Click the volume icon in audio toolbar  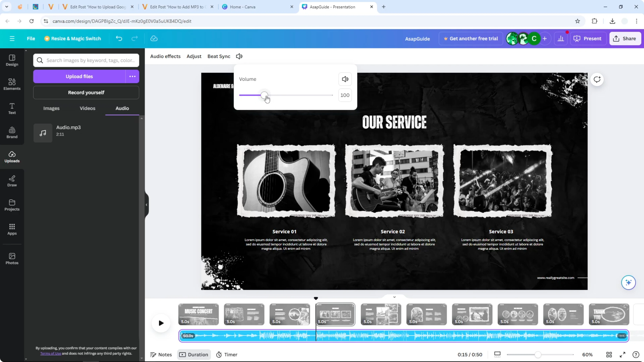tap(239, 56)
